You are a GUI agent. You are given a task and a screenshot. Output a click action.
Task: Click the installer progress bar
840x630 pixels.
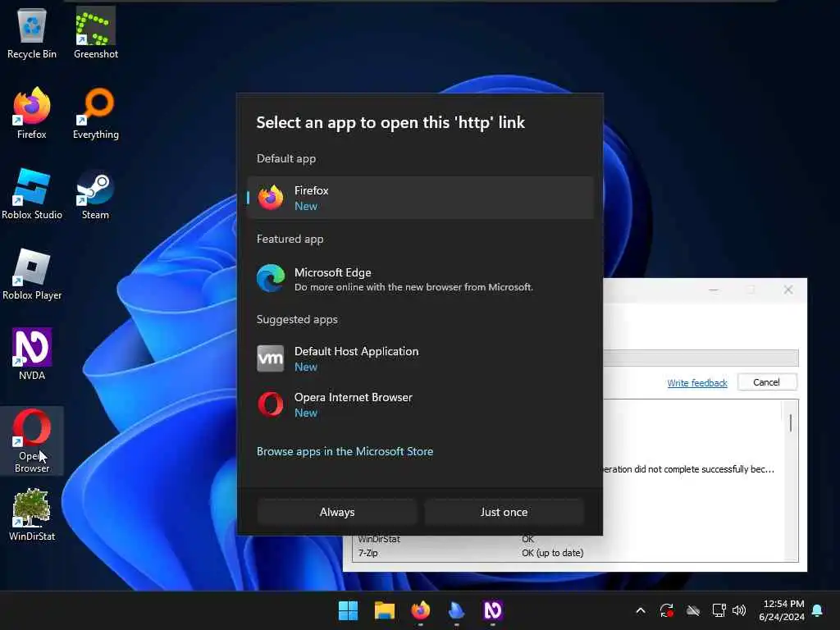pos(701,358)
